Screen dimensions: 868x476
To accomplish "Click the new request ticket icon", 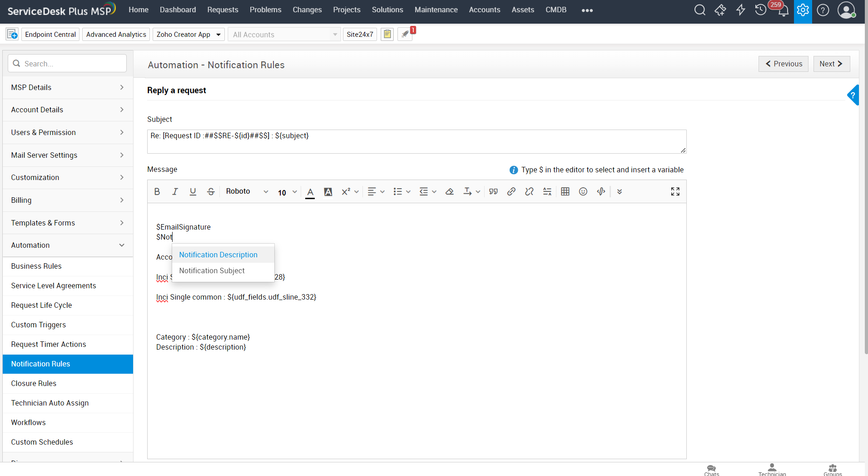I will tap(720, 10).
